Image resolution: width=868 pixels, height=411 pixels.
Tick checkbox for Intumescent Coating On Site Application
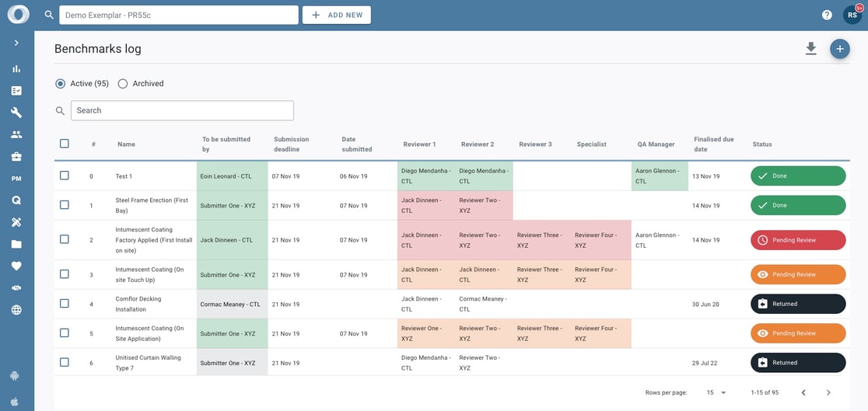pos(65,333)
